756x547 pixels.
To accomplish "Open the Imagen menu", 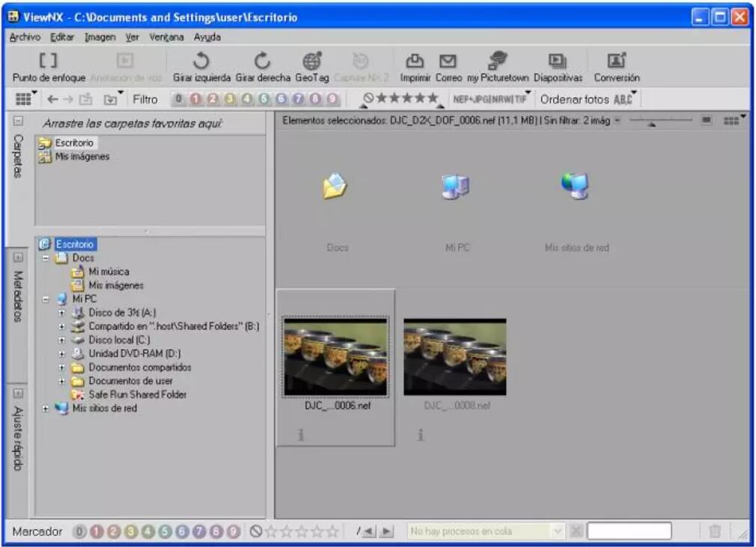I will pos(100,37).
